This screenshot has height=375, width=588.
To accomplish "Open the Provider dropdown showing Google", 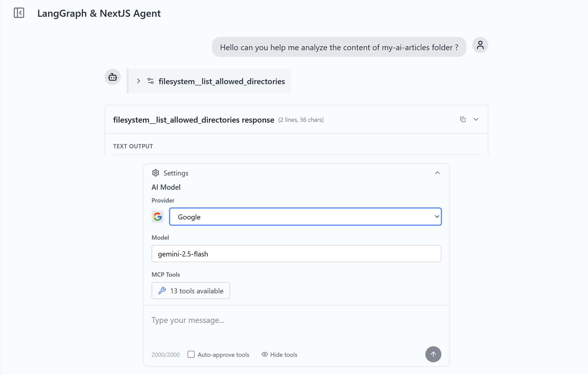I will tap(305, 217).
